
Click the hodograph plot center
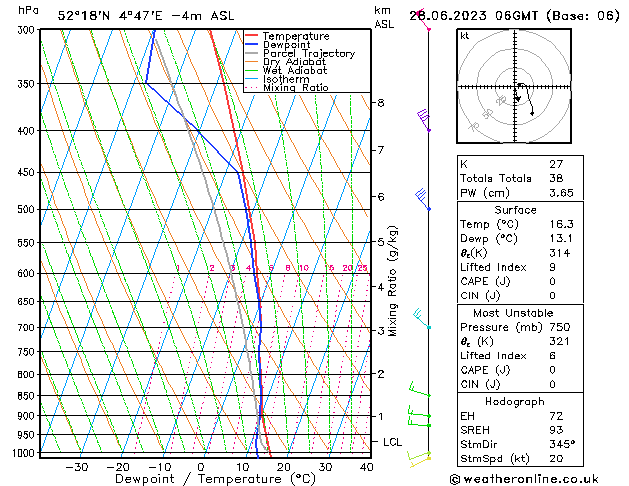[517, 88]
